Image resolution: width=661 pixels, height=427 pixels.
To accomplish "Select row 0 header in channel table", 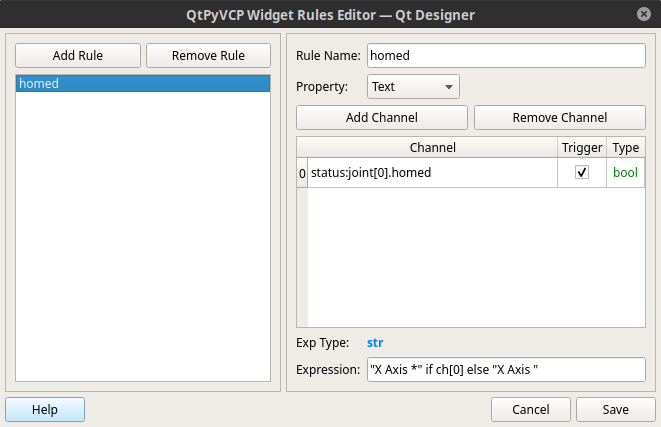I will pyautogui.click(x=302, y=173).
